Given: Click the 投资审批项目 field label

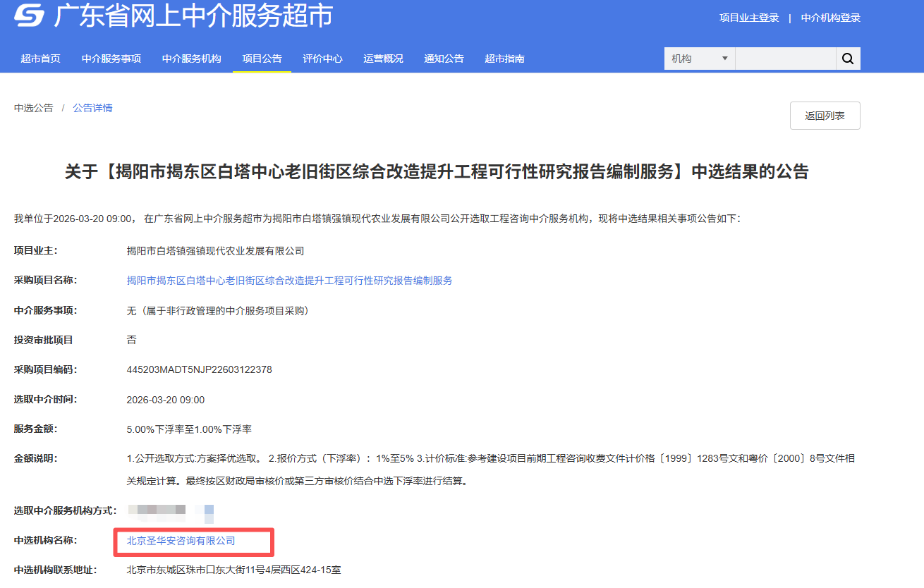Looking at the screenshot, I should (x=44, y=340).
